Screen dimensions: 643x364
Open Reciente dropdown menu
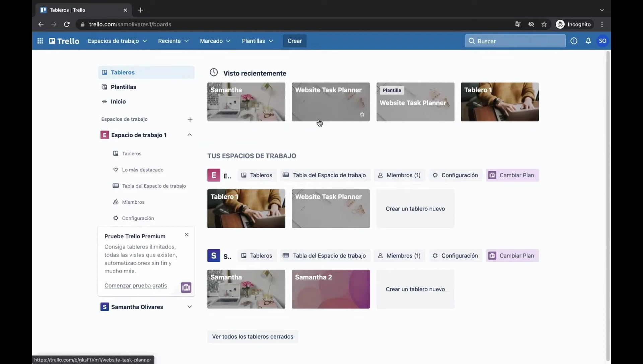[173, 41]
